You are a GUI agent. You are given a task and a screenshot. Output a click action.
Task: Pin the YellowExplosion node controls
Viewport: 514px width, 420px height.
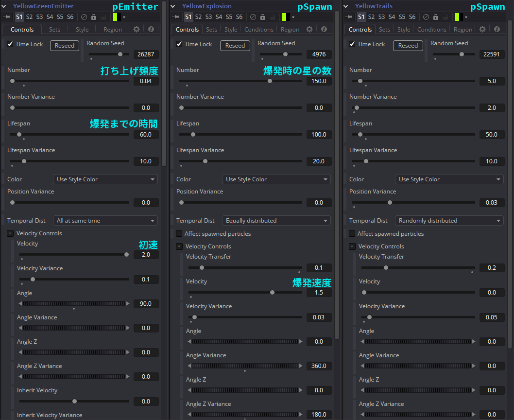pyautogui.click(x=175, y=17)
